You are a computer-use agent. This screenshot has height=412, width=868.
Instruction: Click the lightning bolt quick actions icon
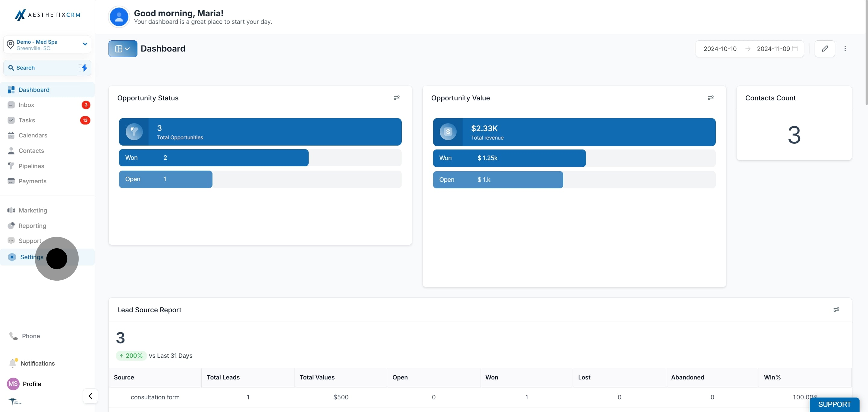point(84,68)
